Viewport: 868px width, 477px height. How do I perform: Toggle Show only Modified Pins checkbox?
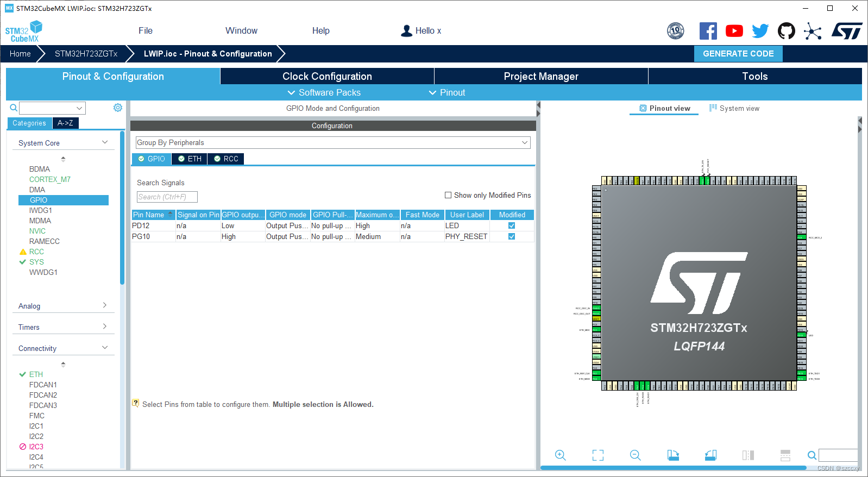(x=448, y=195)
